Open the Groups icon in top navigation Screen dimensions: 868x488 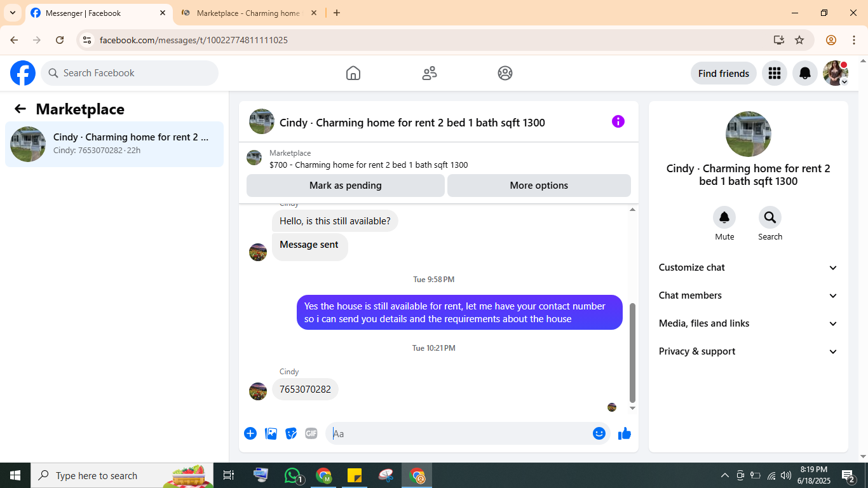[x=505, y=73]
